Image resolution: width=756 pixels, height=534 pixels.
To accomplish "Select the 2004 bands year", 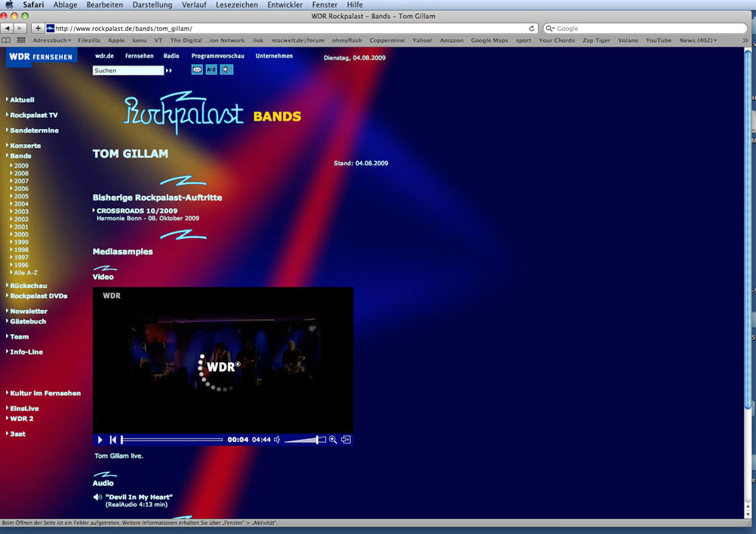I will [x=20, y=204].
